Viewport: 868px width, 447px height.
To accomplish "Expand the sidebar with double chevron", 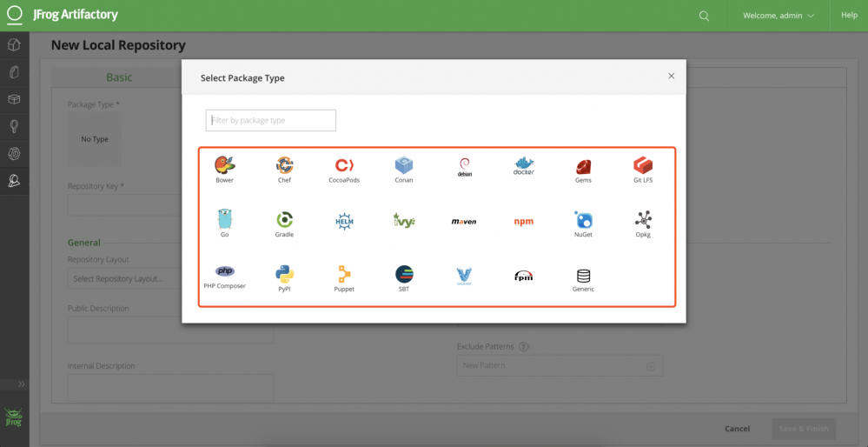I will (x=21, y=384).
